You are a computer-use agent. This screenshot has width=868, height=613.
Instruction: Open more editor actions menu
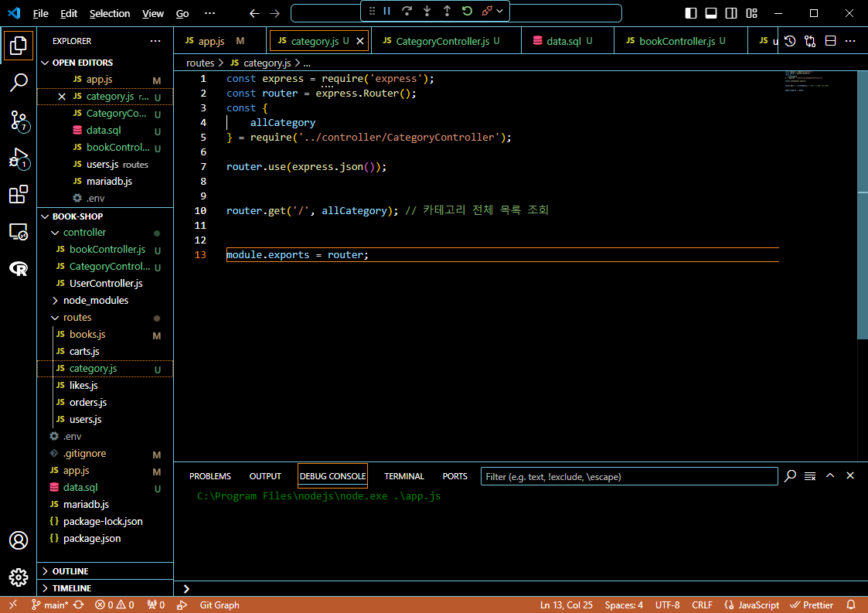[850, 41]
